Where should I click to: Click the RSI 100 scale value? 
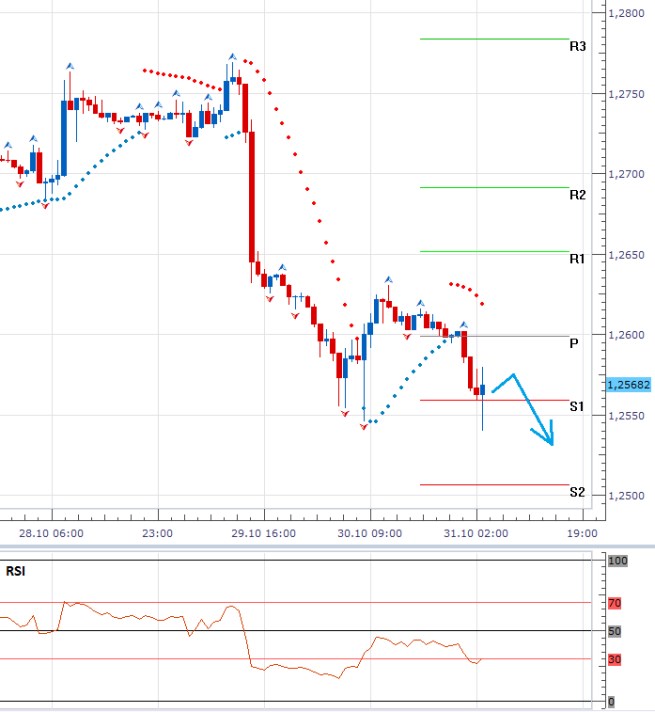618,562
